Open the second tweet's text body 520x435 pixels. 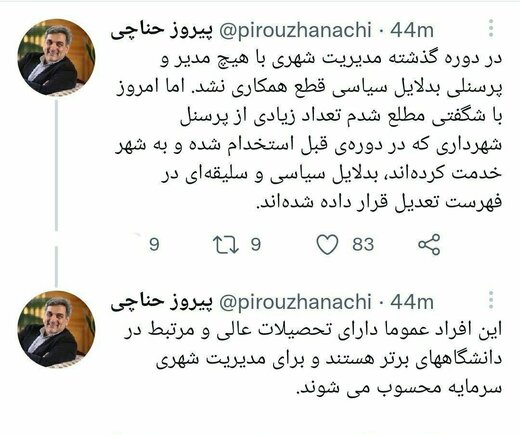click(312, 358)
